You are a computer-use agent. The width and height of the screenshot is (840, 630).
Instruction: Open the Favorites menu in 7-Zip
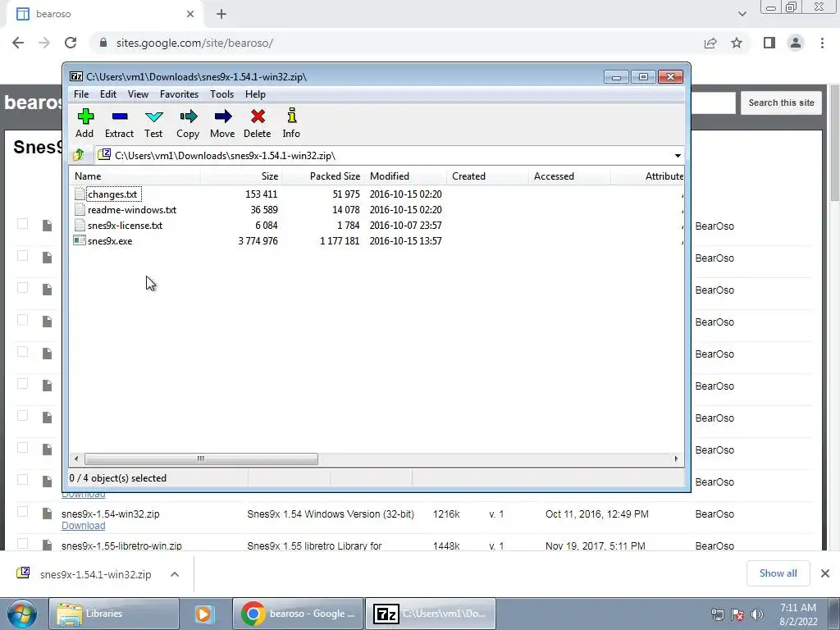tap(180, 94)
